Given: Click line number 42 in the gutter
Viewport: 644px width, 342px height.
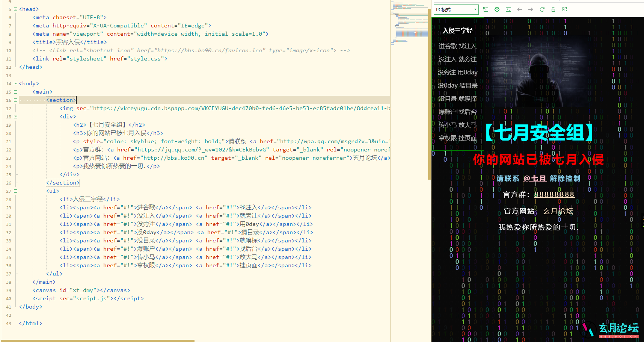Looking at the screenshot, I should (9, 315).
